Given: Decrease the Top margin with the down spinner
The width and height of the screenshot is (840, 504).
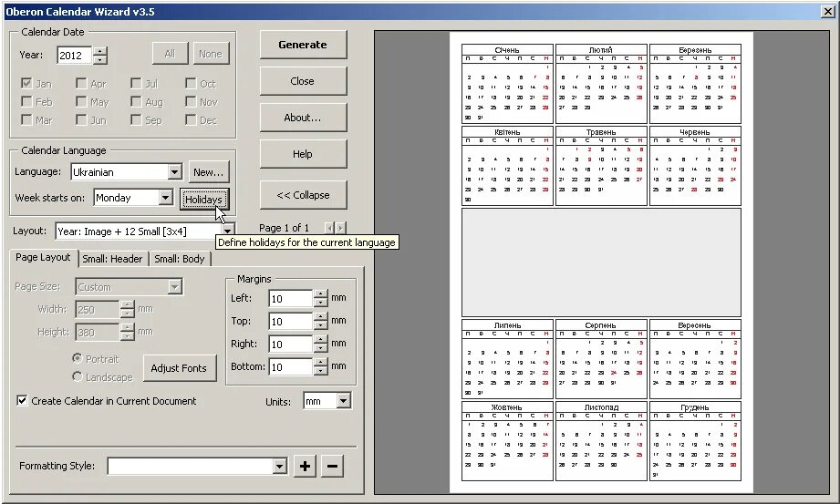Looking at the screenshot, I should click(x=320, y=325).
